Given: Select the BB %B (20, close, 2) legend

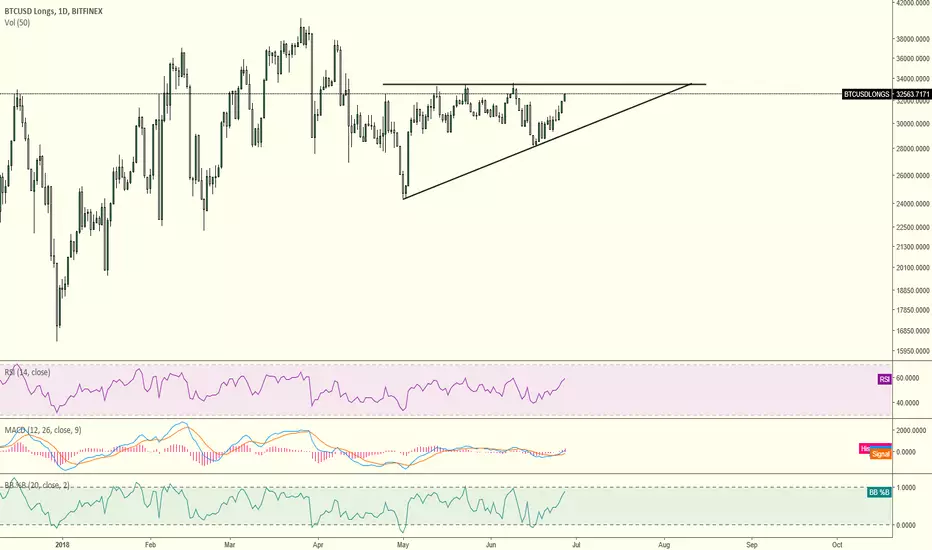Looking at the screenshot, I should 37,485.
